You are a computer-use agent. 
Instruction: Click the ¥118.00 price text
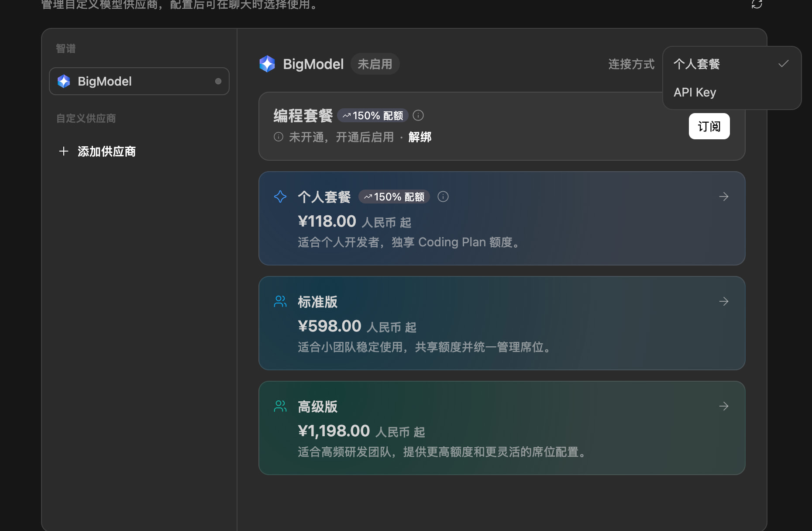point(327,221)
